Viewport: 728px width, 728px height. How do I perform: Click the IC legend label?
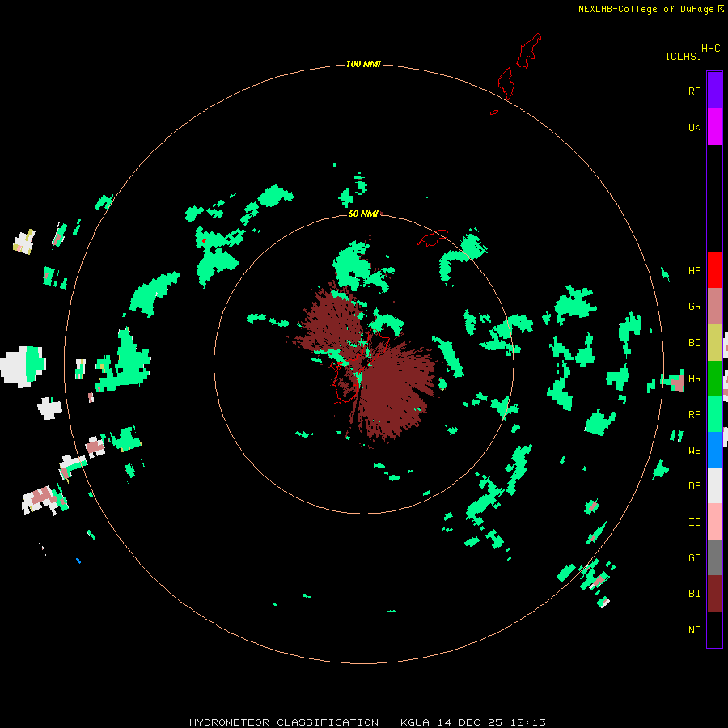pos(694,523)
